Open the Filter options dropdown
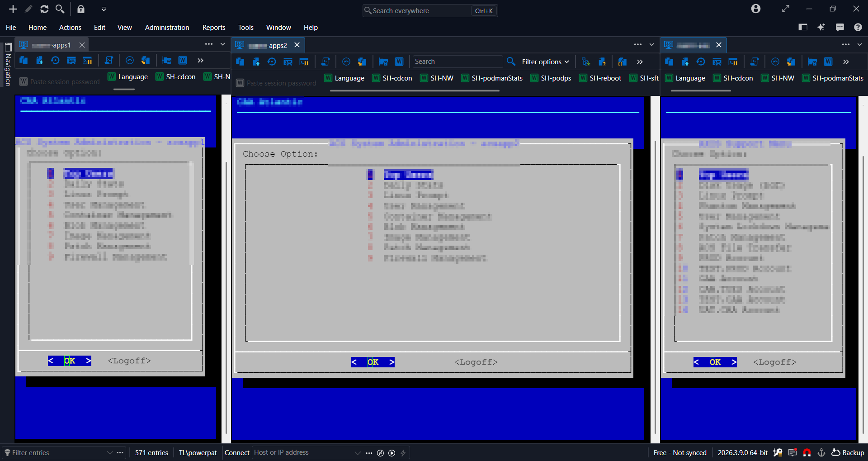 pos(545,62)
